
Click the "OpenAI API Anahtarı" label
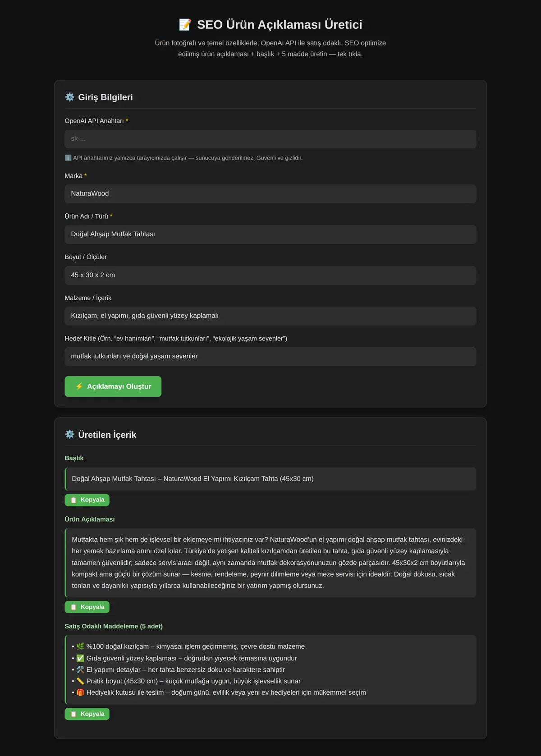[94, 121]
